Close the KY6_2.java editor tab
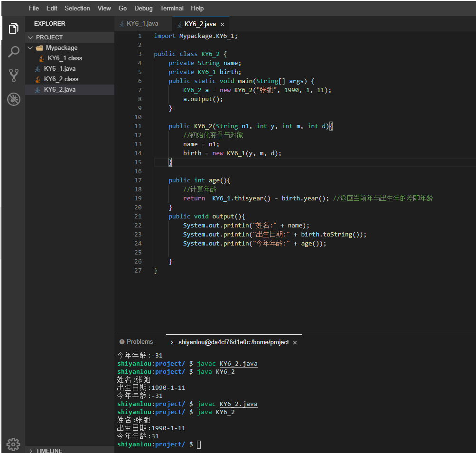Viewport: 476px width, 453px height. click(x=222, y=24)
